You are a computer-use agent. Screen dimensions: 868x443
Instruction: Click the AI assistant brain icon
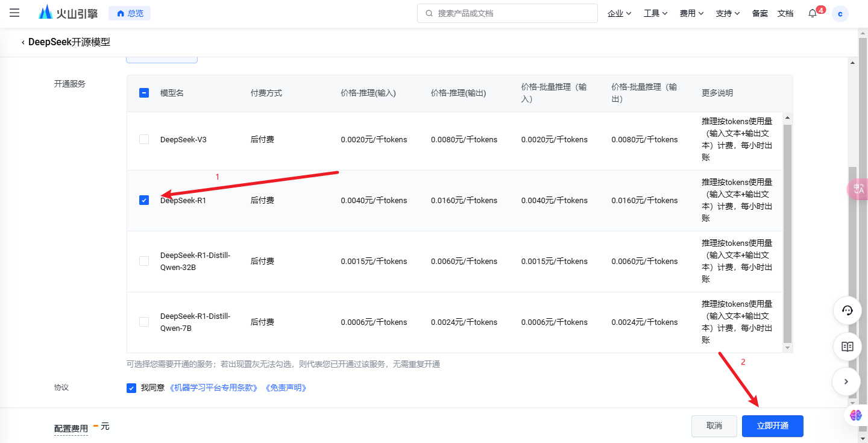point(855,415)
